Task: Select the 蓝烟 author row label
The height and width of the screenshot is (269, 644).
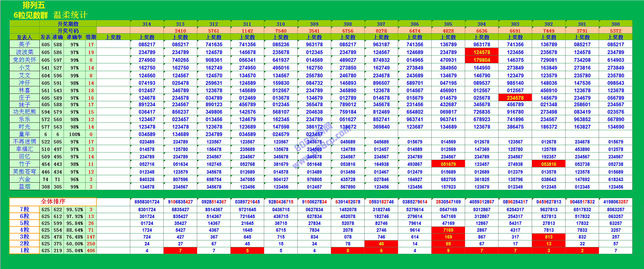Action: (x=24, y=187)
